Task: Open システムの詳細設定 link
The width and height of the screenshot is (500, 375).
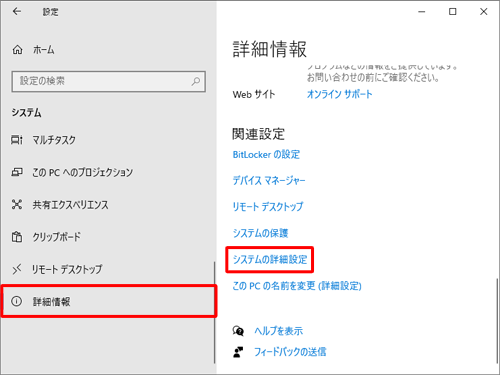Action: click(270, 259)
